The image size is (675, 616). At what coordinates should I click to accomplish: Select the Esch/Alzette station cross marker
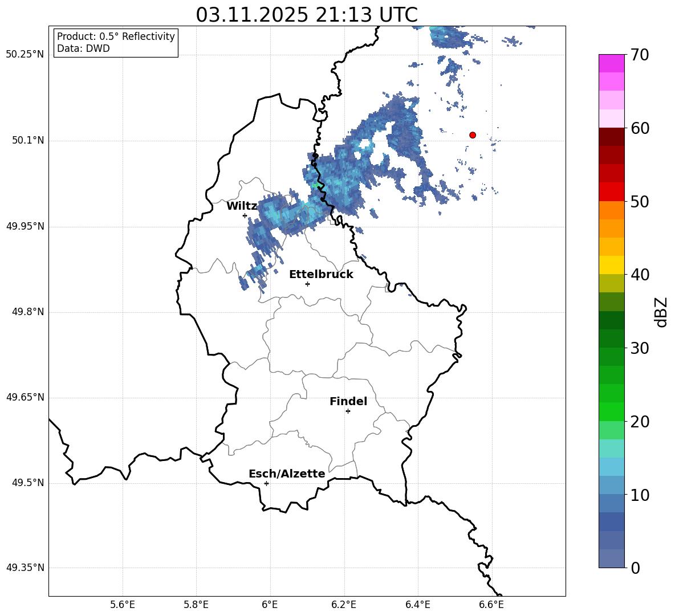pos(266,483)
